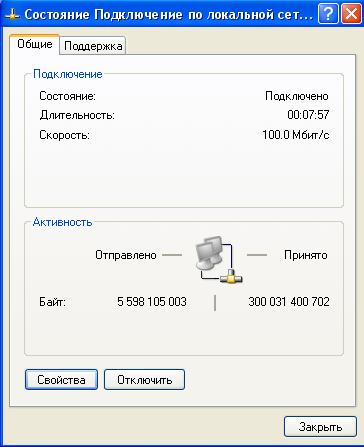Click the Принято label

(306, 255)
